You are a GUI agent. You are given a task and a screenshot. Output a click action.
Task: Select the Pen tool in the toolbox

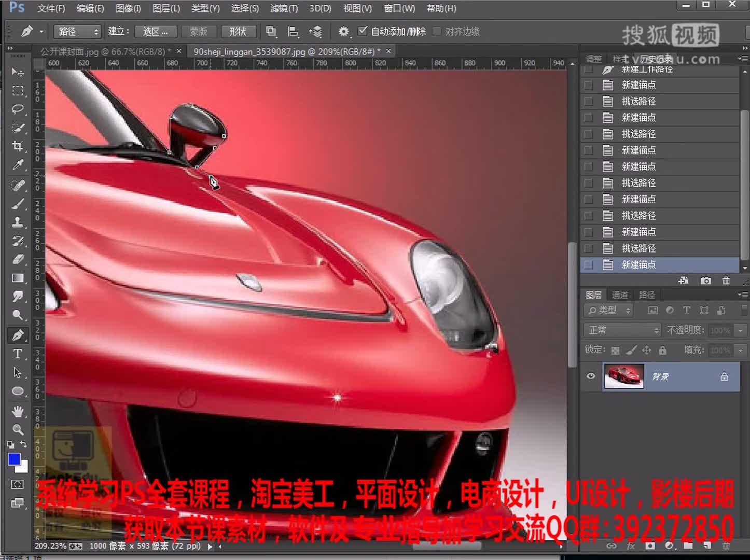pyautogui.click(x=18, y=335)
